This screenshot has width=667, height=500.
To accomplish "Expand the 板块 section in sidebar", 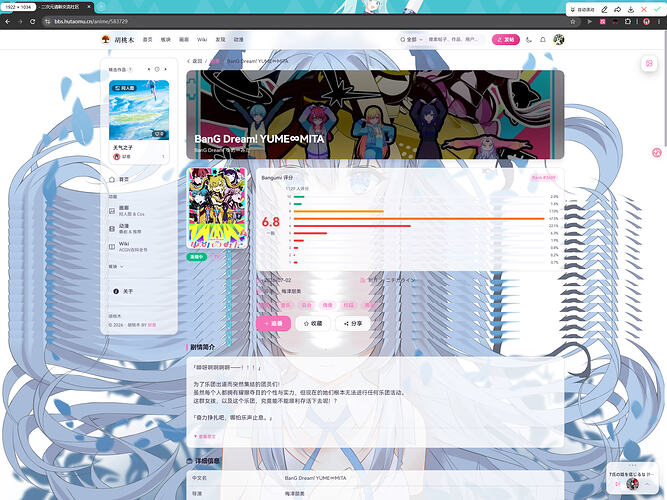I will [x=116, y=266].
